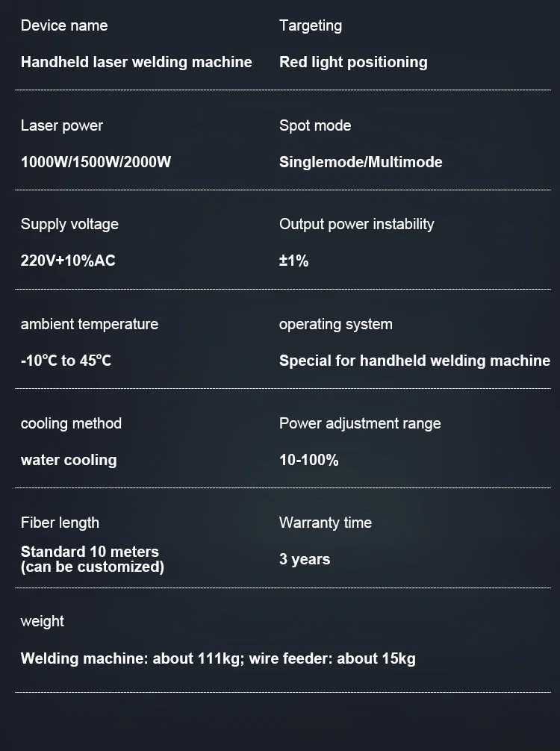
Task: Select the 1000W/1500W/2000W value
Action: tap(96, 162)
